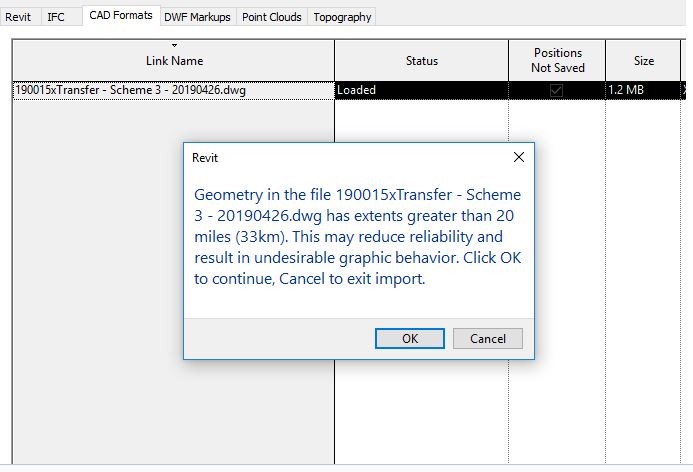Viewport: 693px width, 472px height.
Task: Click the Size column header
Action: click(x=643, y=61)
